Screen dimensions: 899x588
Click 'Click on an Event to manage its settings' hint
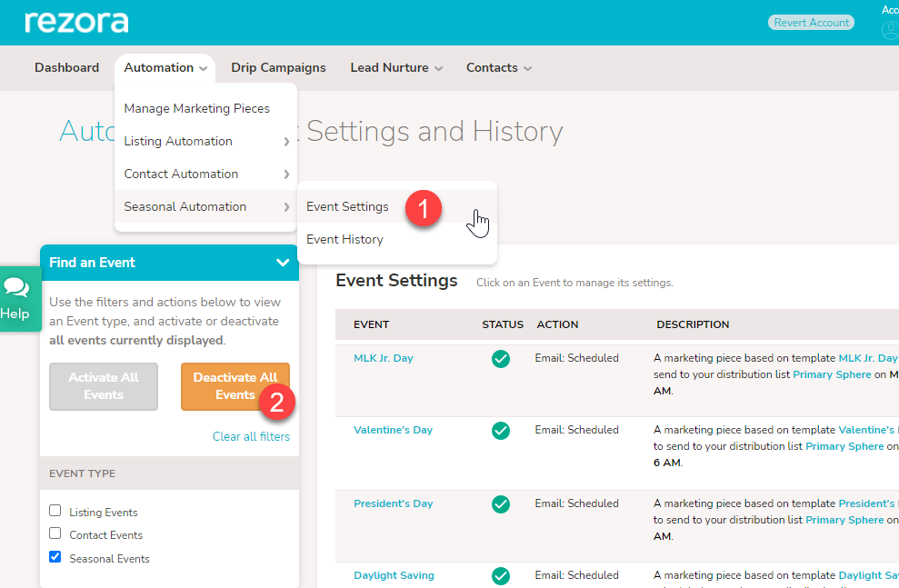pyautogui.click(x=574, y=283)
